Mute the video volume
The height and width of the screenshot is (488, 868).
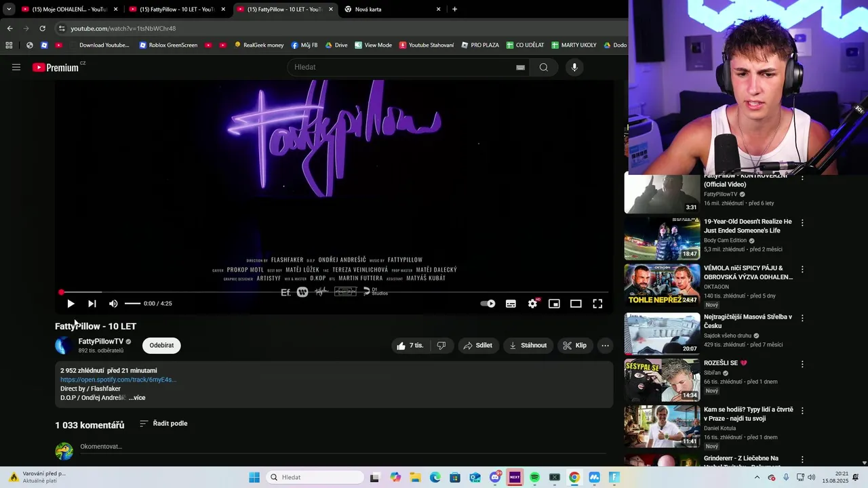pos(113,304)
